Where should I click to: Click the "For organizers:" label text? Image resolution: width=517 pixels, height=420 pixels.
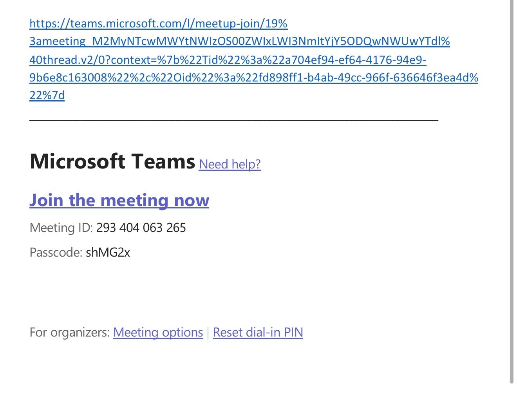coord(69,332)
